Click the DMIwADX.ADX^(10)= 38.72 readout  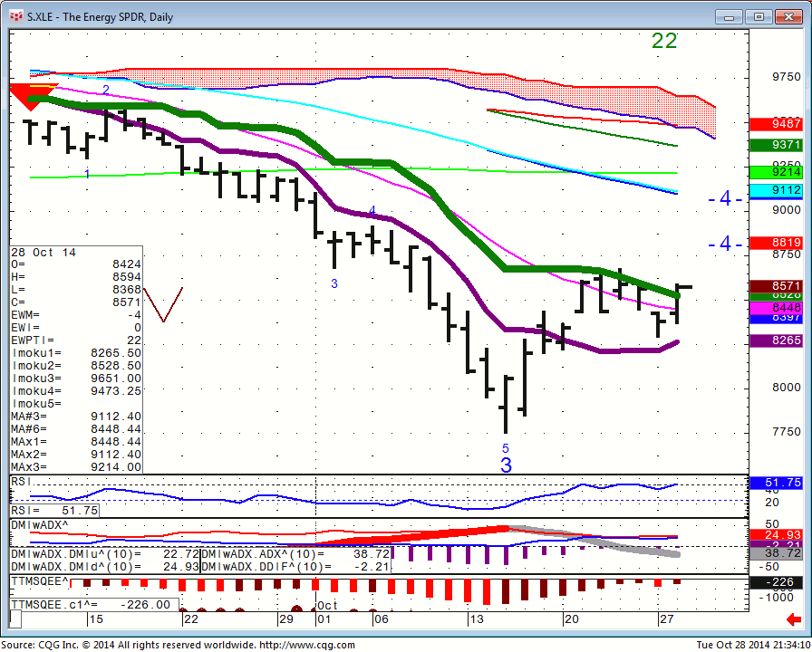coord(295,554)
